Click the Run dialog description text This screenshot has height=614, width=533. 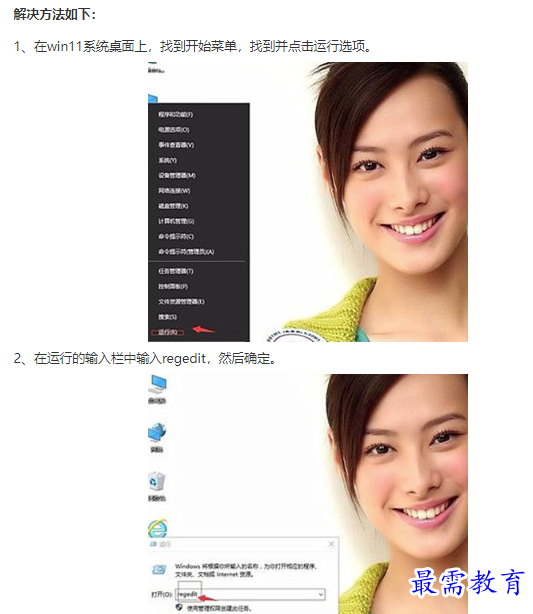click(x=246, y=570)
